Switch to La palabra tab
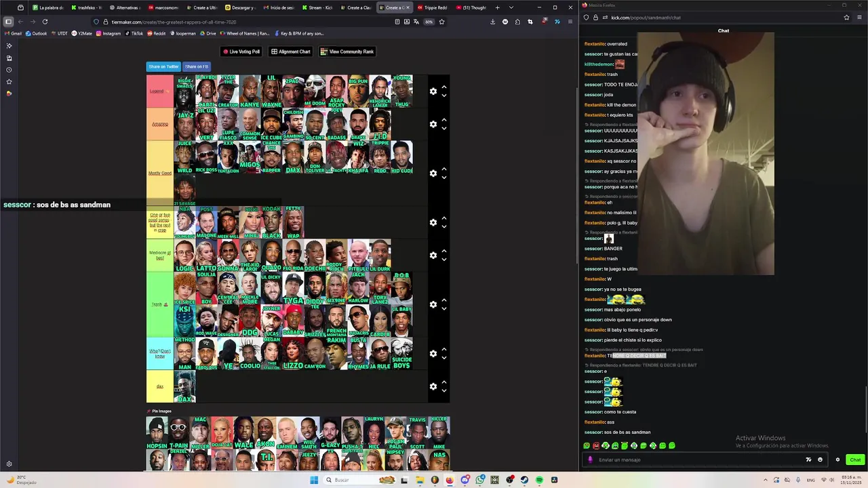Image resolution: width=868 pixels, height=488 pixels. [x=47, y=7]
